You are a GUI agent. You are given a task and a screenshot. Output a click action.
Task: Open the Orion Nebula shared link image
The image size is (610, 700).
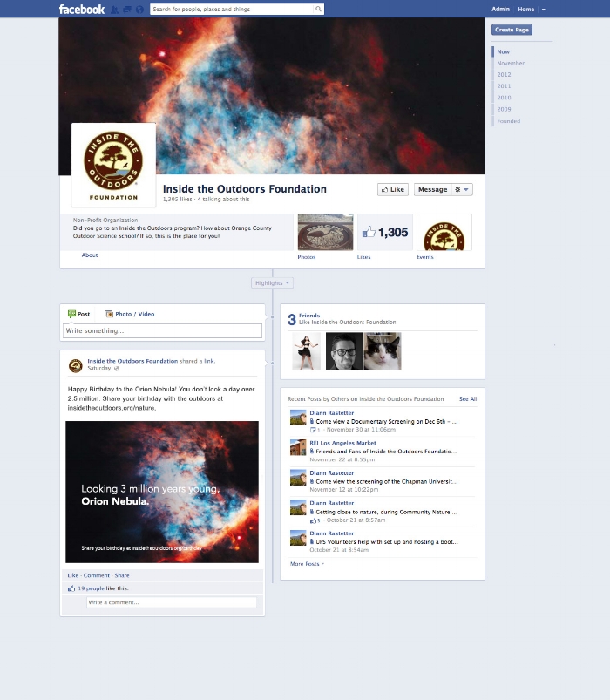point(162,492)
